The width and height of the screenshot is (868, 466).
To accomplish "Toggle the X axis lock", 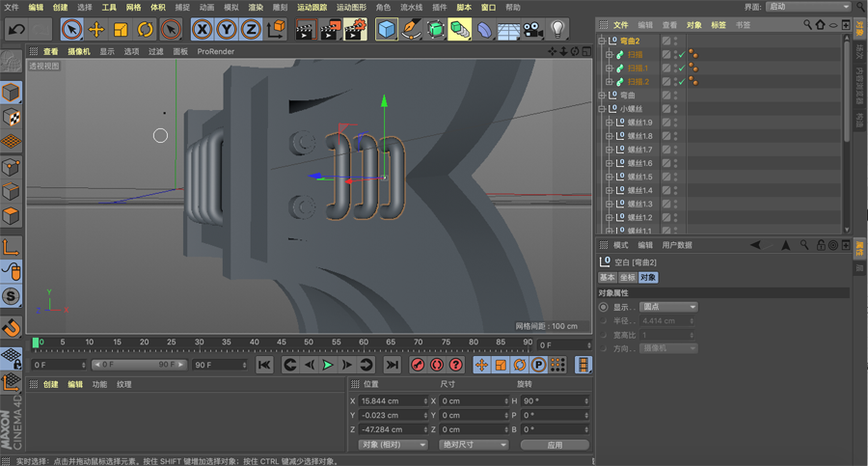I will pyautogui.click(x=203, y=30).
